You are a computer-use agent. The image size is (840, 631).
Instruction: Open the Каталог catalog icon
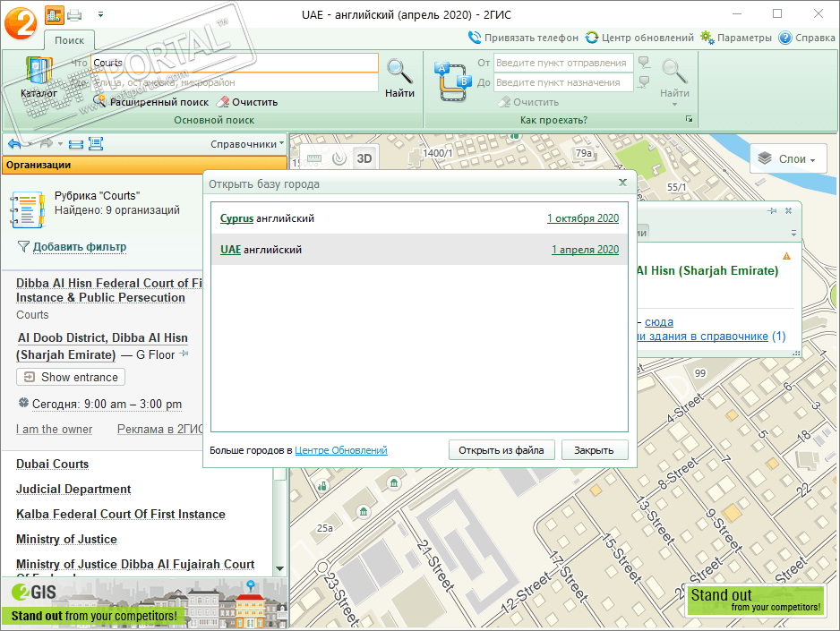[x=39, y=77]
